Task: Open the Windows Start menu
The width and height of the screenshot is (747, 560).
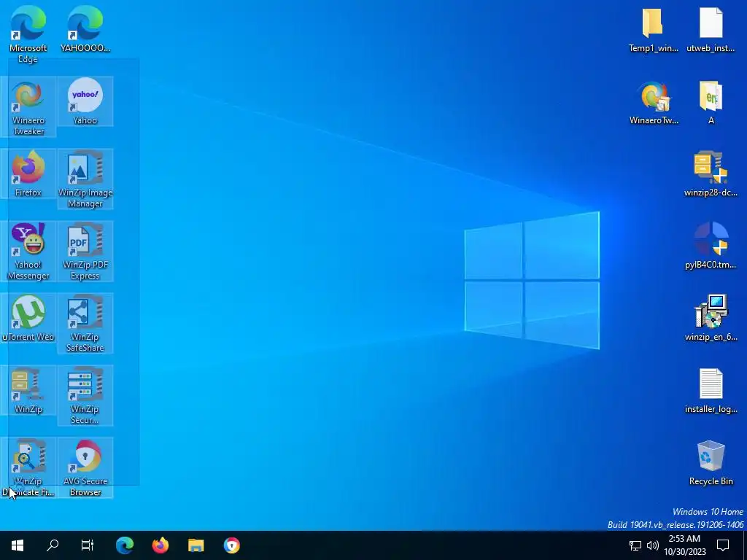Action: point(18,545)
